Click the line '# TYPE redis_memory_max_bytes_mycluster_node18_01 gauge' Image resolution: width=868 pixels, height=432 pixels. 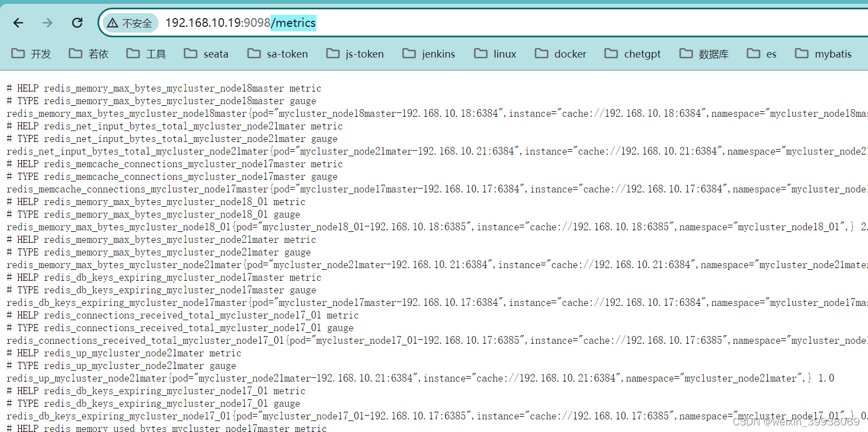pyautogui.click(x=153, y=214)
